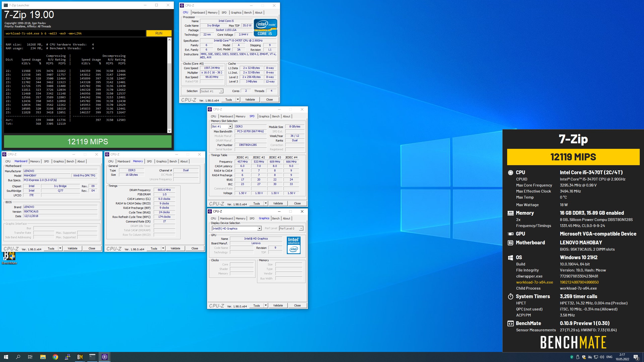This screenshot has height=362, width=644.
Task: Open Safely Remove Hardware USB tray icon
Action: click(578, 357)
